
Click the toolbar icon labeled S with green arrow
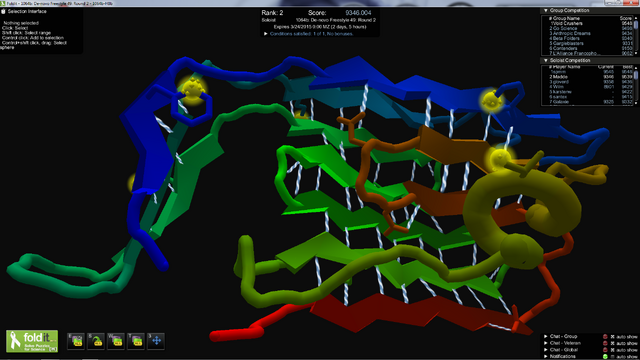point(96,341)
